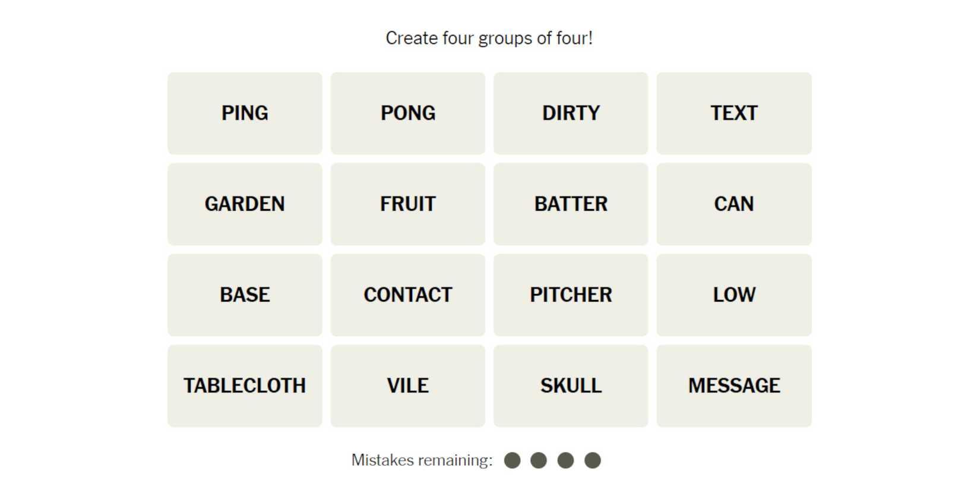Click the 'Mistakes remaining:' label
The width and height of the screenshot is (980, 490).
point(422,460)
